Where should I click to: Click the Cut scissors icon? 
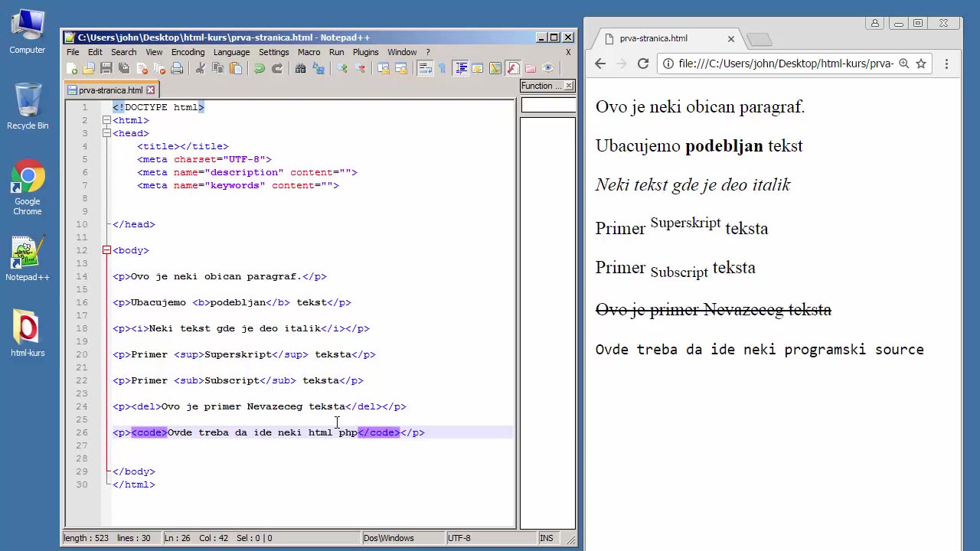point(201,68)
